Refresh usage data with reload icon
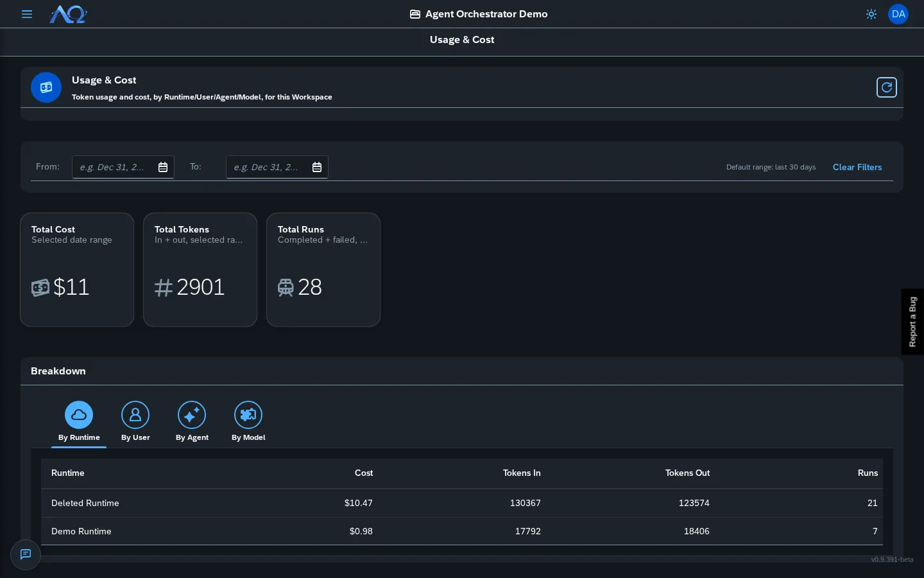This screenshot has height=578, width=924. point(887,87)
